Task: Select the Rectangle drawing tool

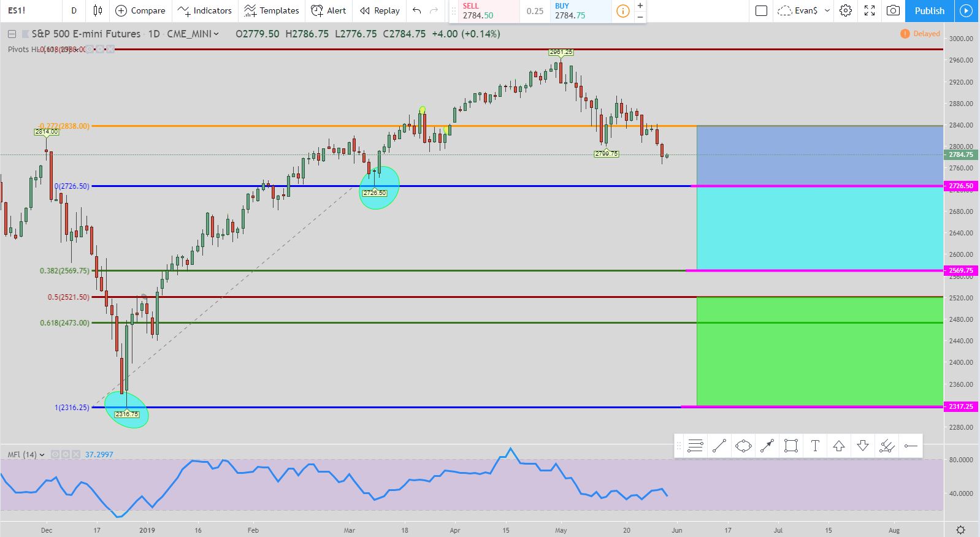Action: click(x=791, y=446)
